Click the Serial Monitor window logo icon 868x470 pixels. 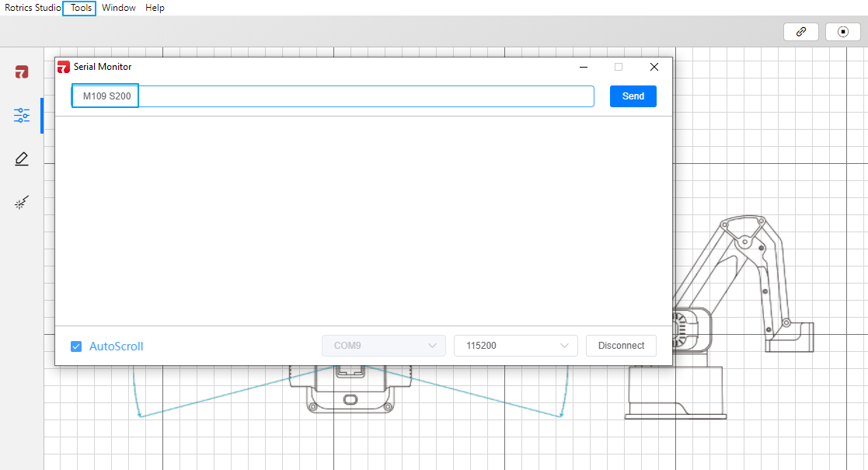(x=64, y=67)
